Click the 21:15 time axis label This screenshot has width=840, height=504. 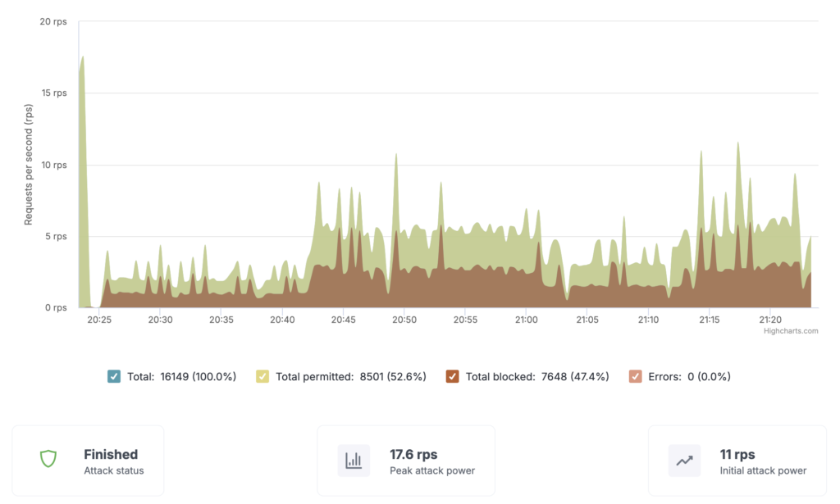pyautogui.click(x=710, y=320)
